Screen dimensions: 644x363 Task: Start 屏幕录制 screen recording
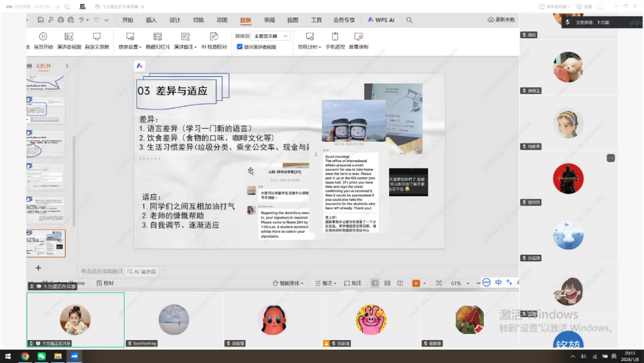pyautogui.click(x=358, y=37)
